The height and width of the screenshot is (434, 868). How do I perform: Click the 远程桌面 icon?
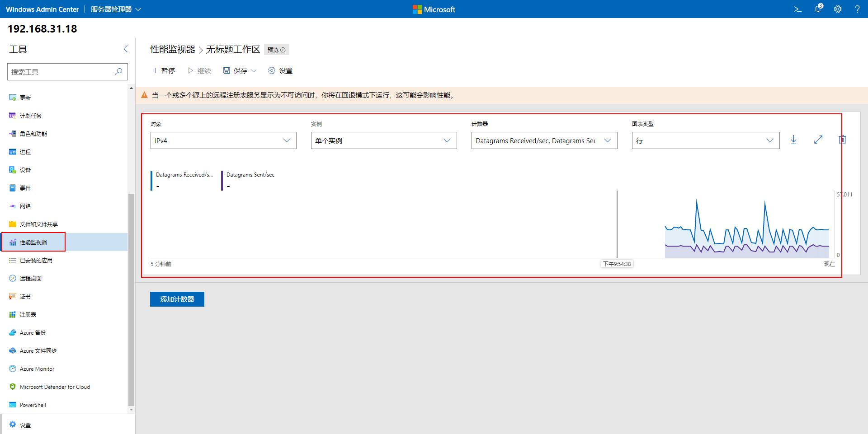click(x=13, y=278)
